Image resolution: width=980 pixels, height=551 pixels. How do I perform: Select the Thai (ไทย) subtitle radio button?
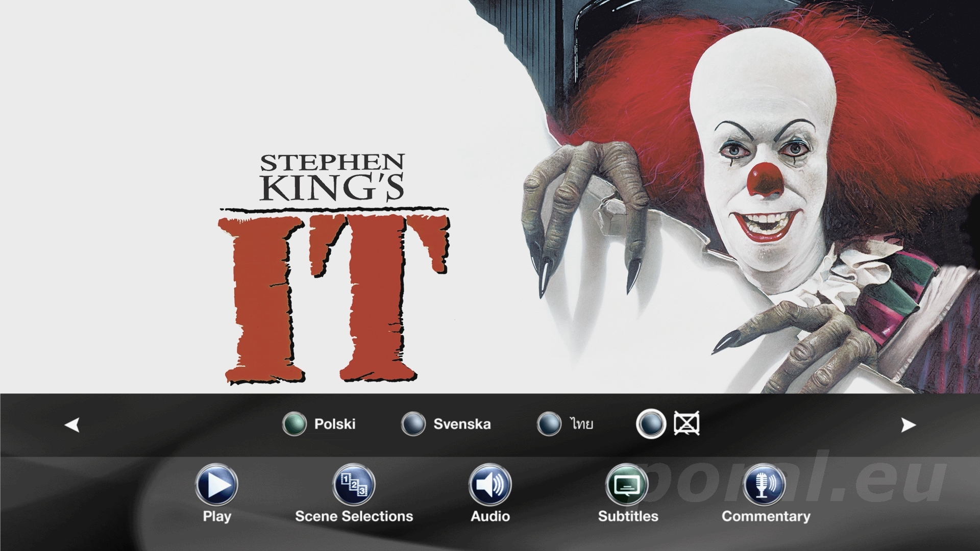click(549, 424)
